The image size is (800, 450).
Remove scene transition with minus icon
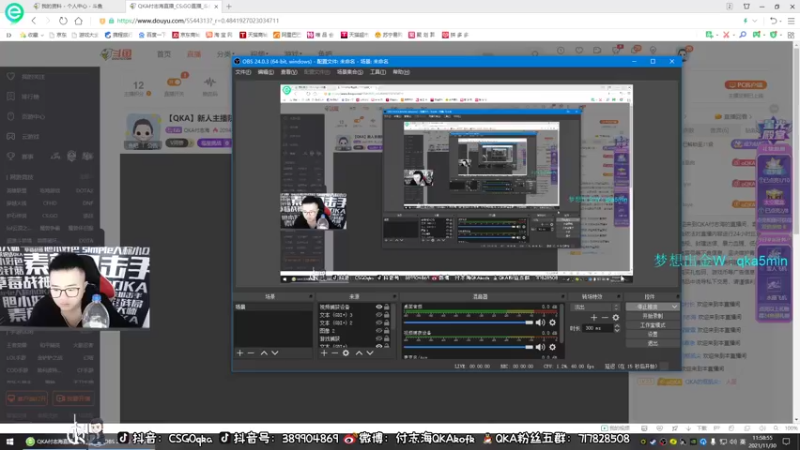(605, 317)
